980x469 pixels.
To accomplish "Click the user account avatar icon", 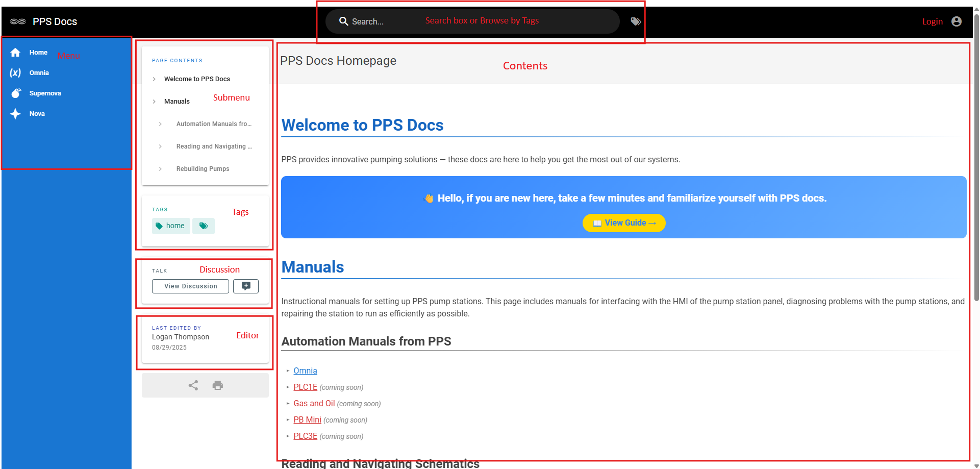I will tap(957, 21).
